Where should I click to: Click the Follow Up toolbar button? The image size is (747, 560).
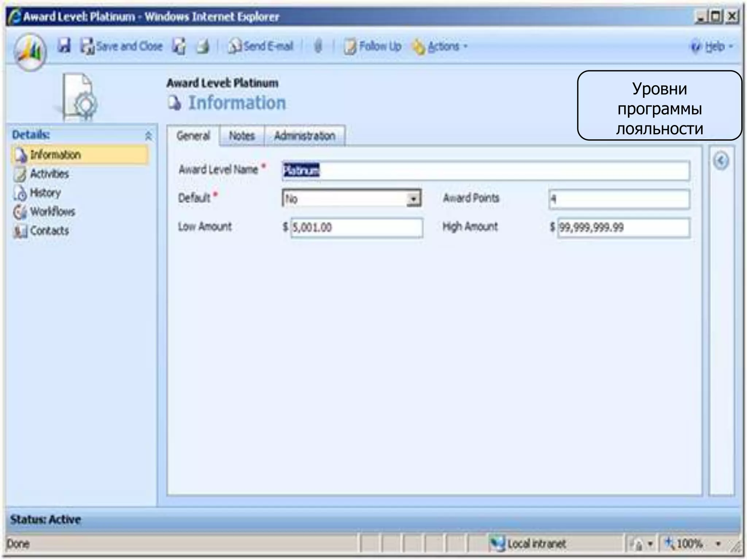(373, 46)
